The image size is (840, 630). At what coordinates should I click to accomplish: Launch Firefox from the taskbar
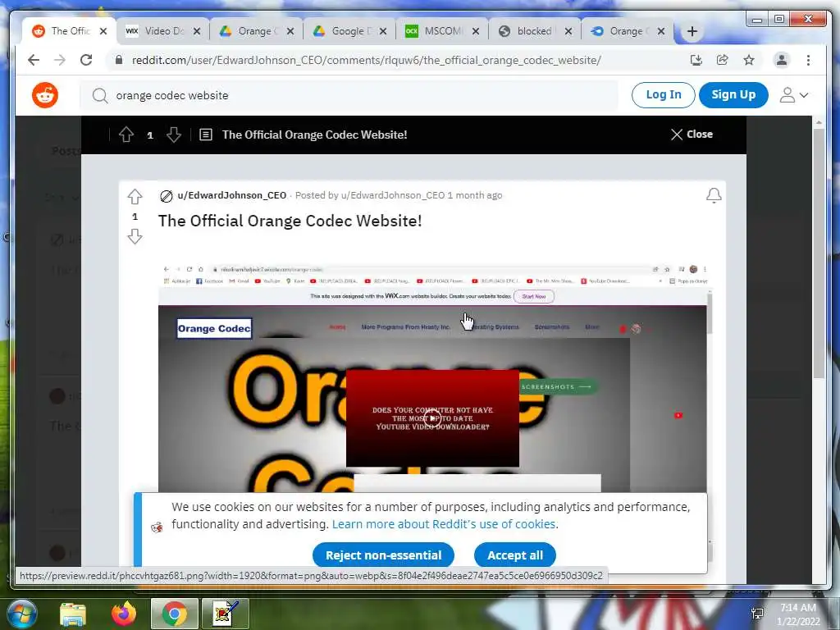124,614
